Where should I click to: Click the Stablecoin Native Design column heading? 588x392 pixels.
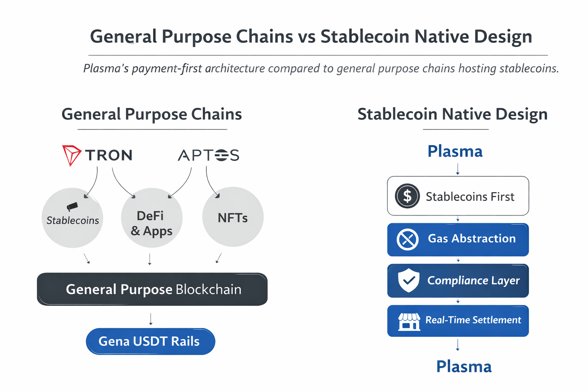coord(452,114)
